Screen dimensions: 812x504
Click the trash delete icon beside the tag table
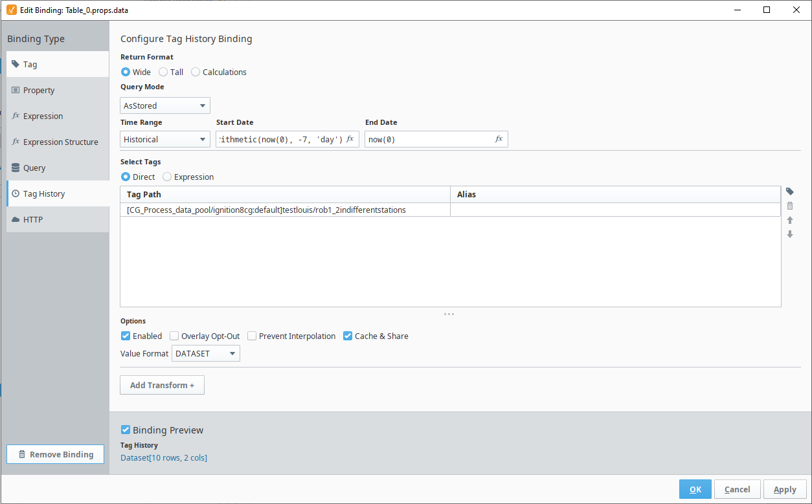790,206
